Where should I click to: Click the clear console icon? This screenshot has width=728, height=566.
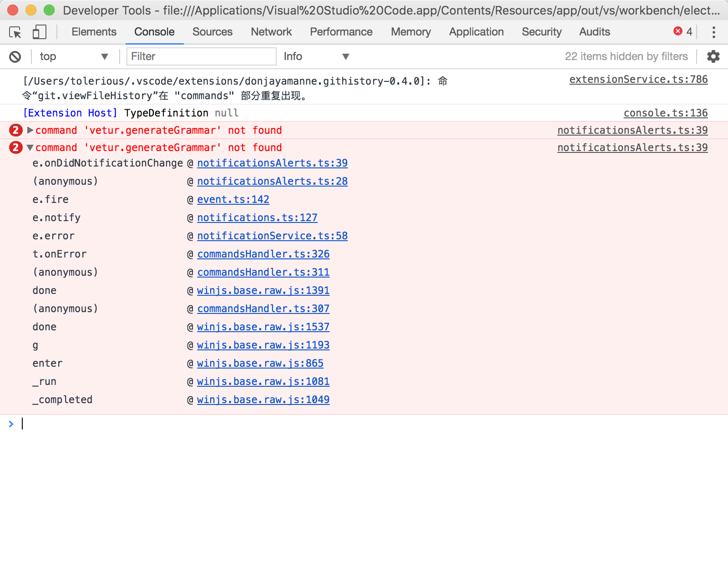tap(15, 56)
